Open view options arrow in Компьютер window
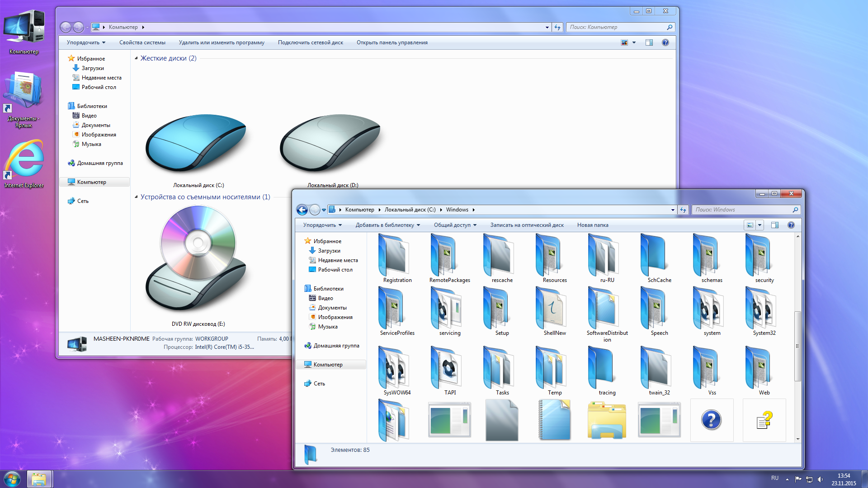This screenshot has height=488, width=868. (x=634, y=42)
